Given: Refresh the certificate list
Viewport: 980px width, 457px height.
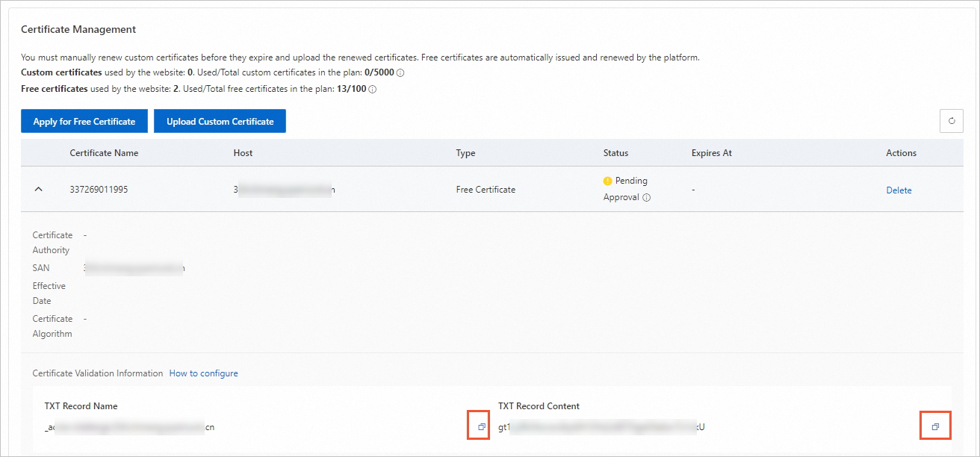Looking at the screenshot, I should pos(951,120).
